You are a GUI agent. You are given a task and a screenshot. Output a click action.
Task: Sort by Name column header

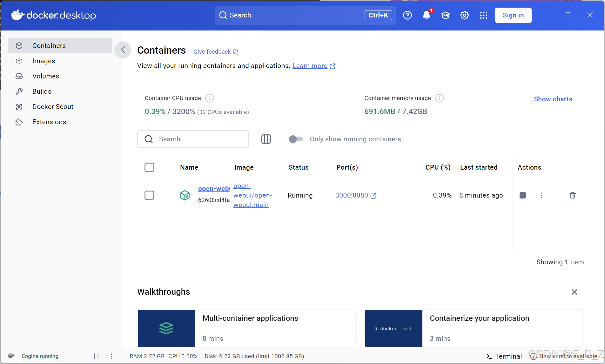coord(189,167)
